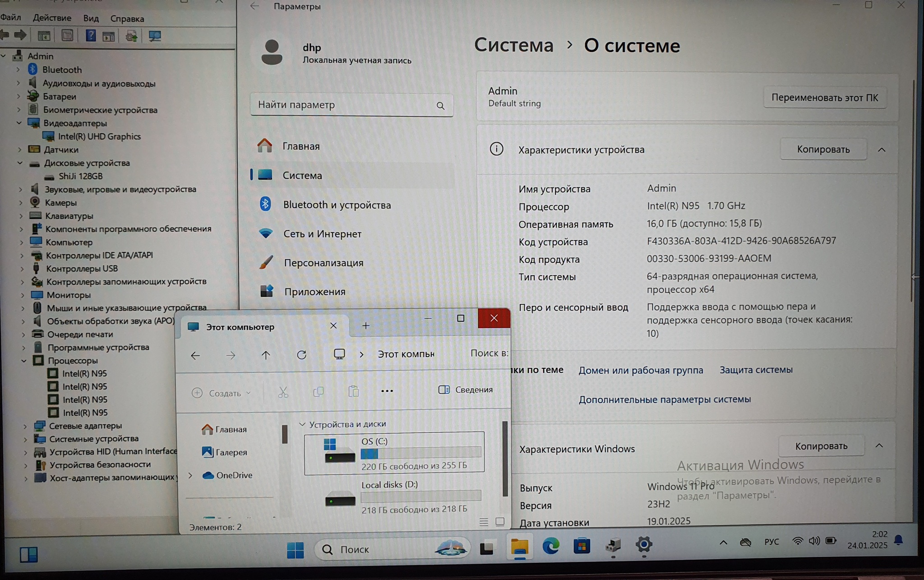Select Персонализация in Settings sidebar
Image resolution: width=924 pixels, height=580 pixels.
pyautogui.click(x=323, y=263)
